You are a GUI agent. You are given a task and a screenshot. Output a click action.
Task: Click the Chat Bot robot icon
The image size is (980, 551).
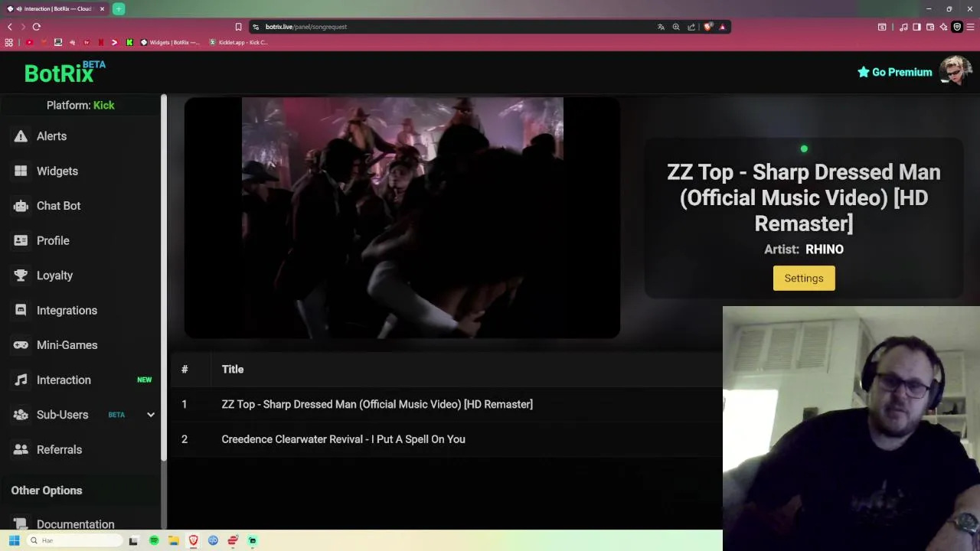pos(21,206)
